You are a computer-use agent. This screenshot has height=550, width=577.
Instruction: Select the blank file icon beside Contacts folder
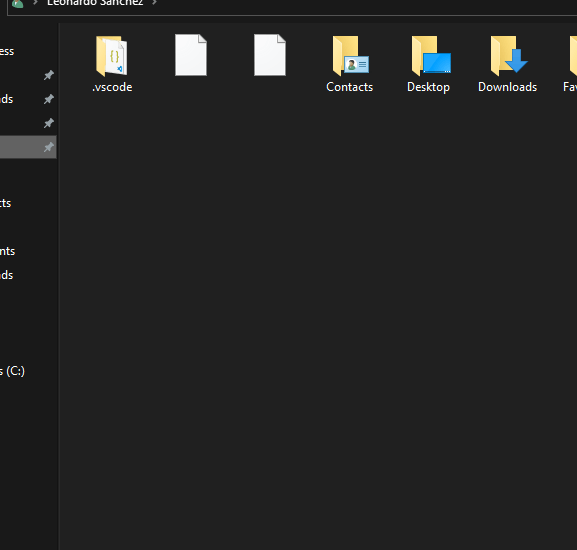(x=270, y=55)
